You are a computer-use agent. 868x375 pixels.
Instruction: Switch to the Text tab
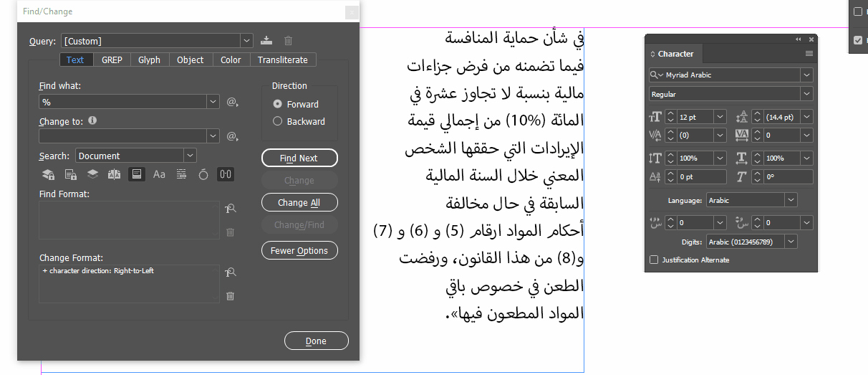tap(75, 60)
